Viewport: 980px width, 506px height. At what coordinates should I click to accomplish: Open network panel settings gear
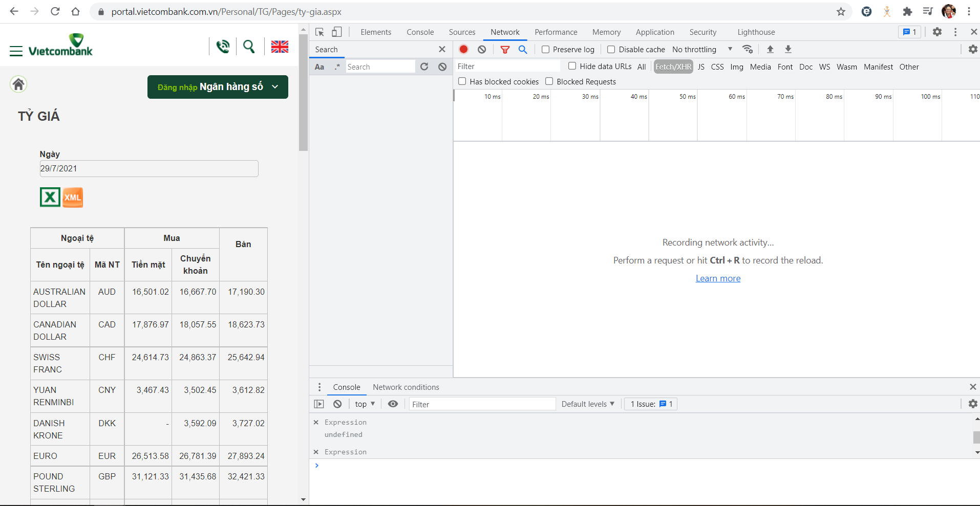pos(973,49)
